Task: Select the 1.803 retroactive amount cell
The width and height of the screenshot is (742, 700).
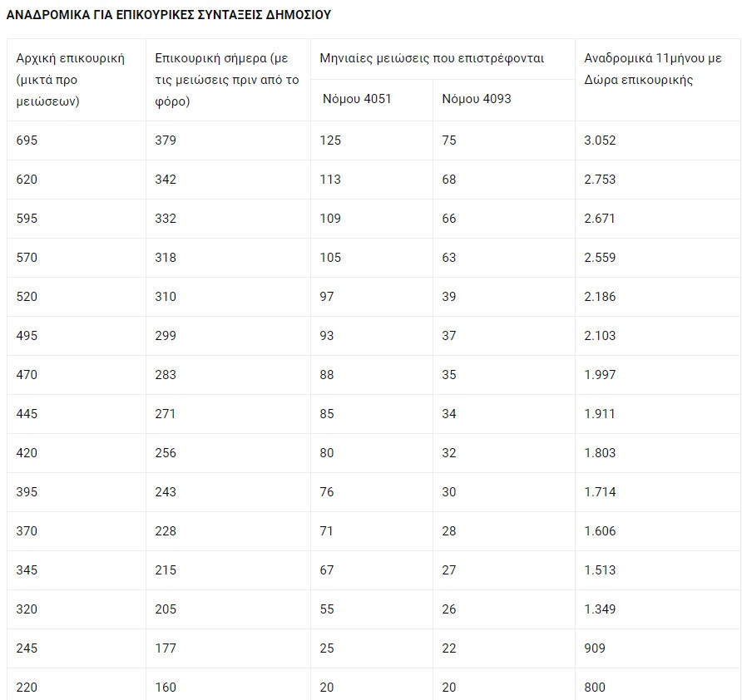Action: (x=600, y=453)
